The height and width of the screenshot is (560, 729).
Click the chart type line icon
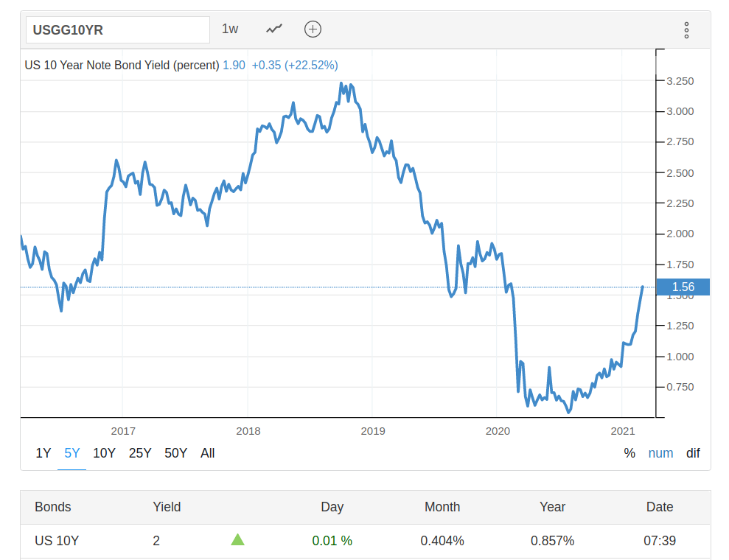[x=274, y=29]
